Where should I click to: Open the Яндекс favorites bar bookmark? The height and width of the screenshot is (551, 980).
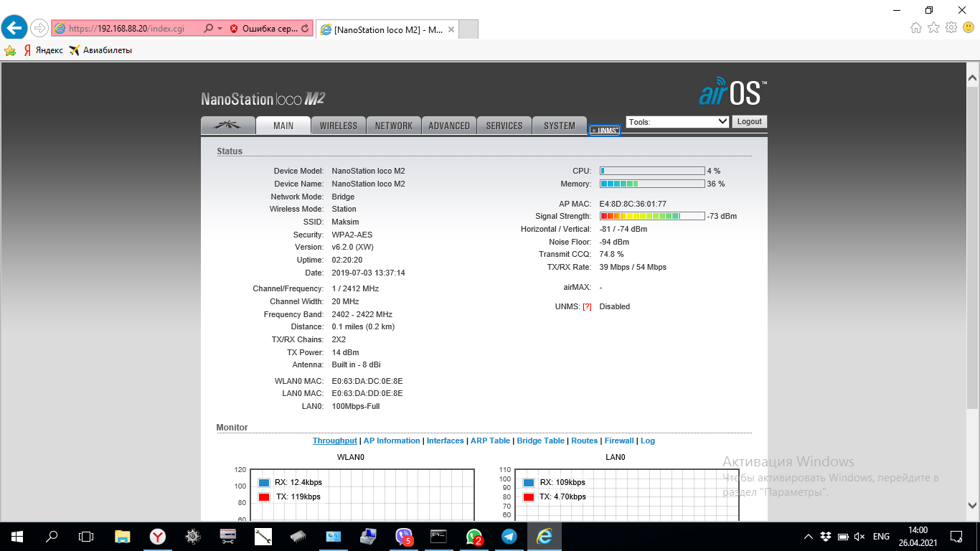coord(43,50)
